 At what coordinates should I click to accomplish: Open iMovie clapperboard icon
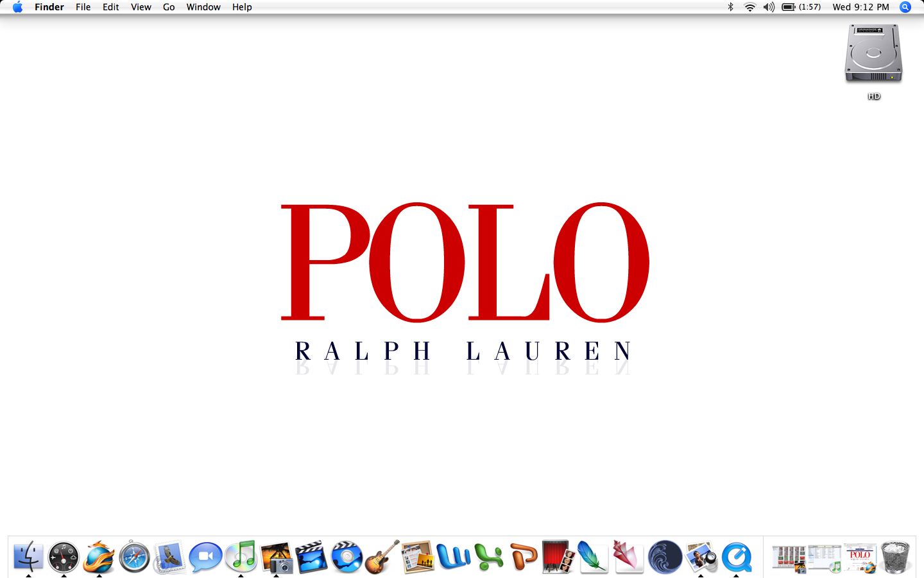(311, 557)
